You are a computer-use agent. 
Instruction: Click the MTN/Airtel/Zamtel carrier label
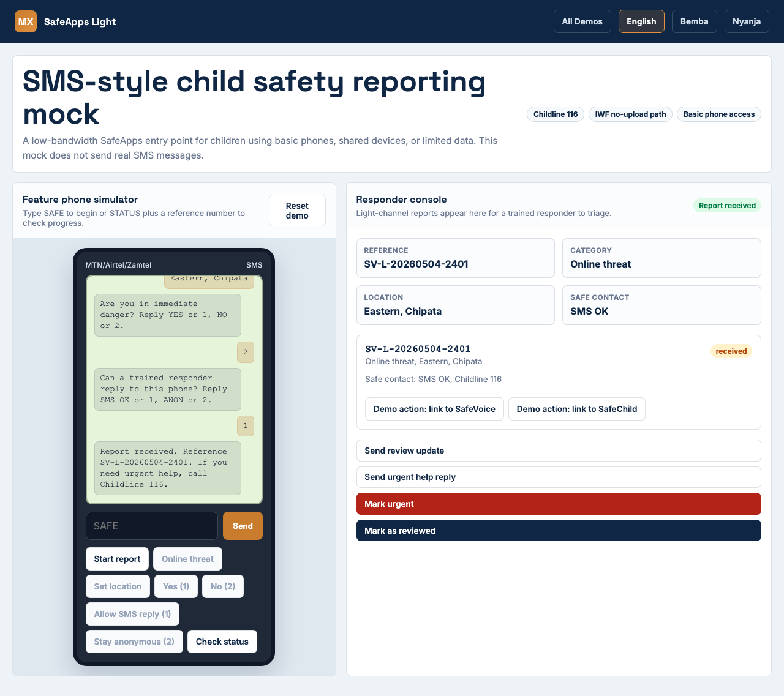[118, 265]
